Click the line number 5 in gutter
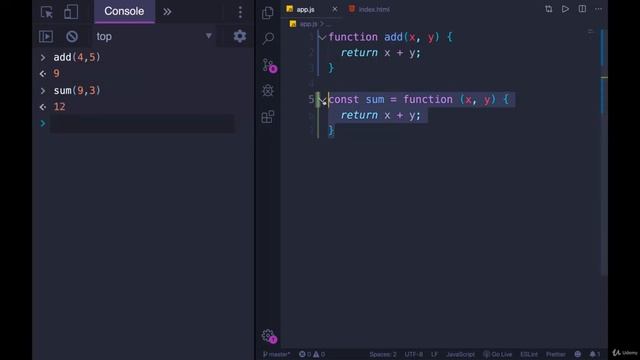 (x=311, y=100)
